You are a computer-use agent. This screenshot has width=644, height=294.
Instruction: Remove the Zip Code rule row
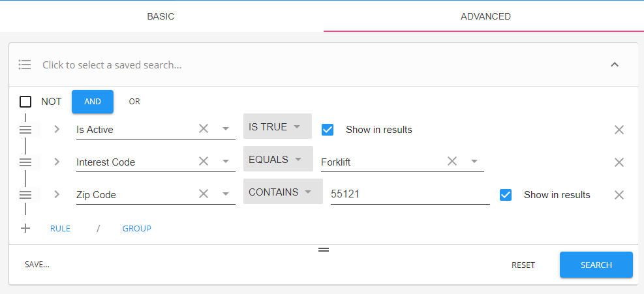point(619,195)
